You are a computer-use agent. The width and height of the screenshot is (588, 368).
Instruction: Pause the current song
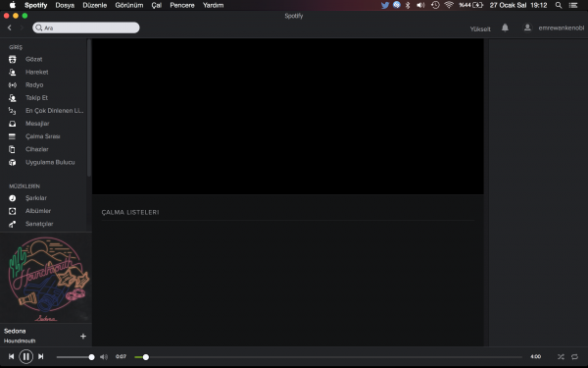[25, 357]
